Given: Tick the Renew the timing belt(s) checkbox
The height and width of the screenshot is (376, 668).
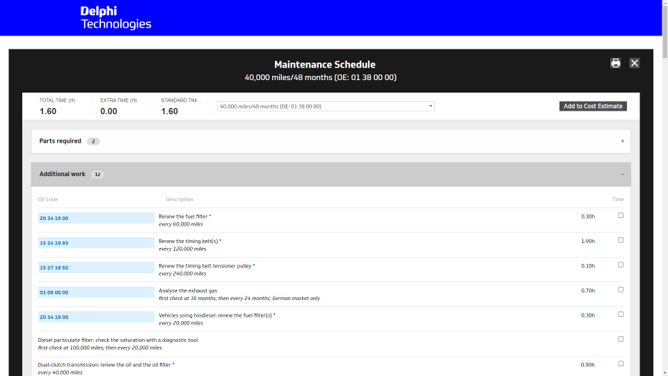Looking at the screenshot, I should (621, 240).
